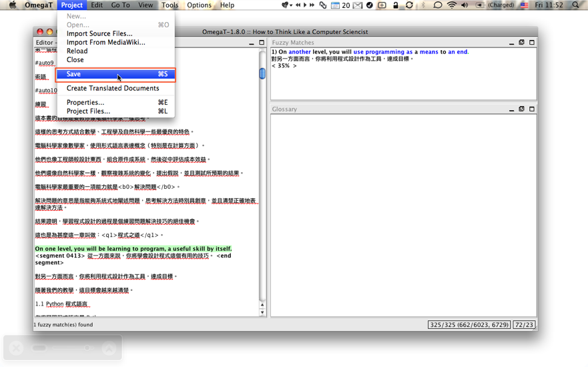Open the Go To menu
Screen dimensions: 588x367
click(120, 5)
